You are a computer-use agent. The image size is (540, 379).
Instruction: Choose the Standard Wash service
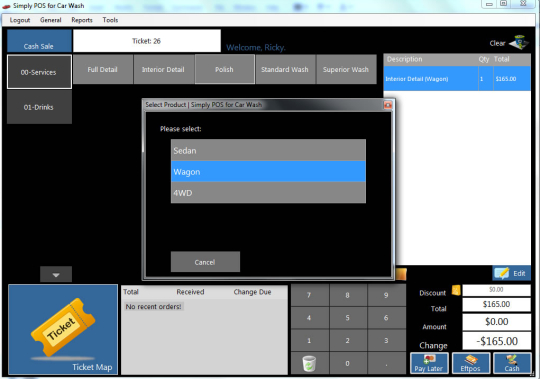(x=285, y=69)
